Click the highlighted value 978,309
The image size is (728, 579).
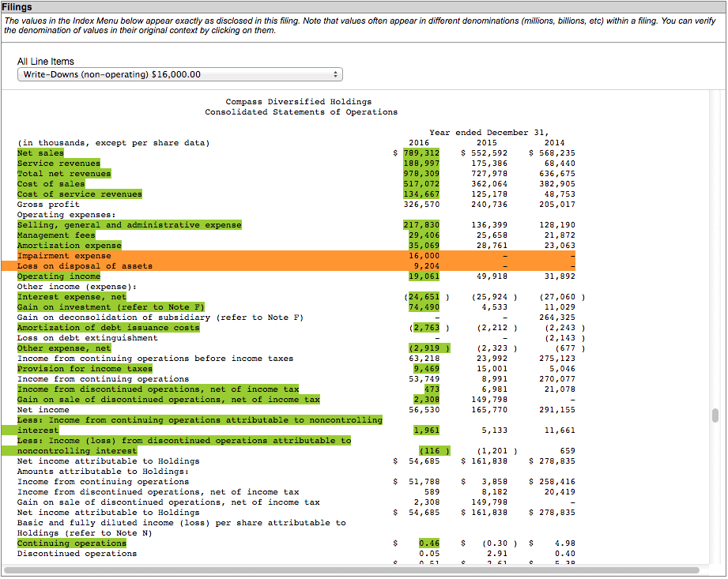pos(421,174)
